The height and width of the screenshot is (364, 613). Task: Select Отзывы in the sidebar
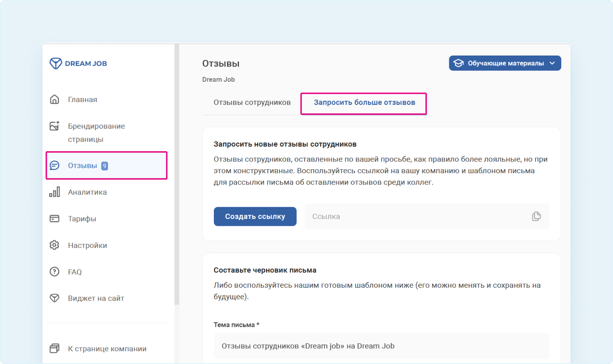107,165
